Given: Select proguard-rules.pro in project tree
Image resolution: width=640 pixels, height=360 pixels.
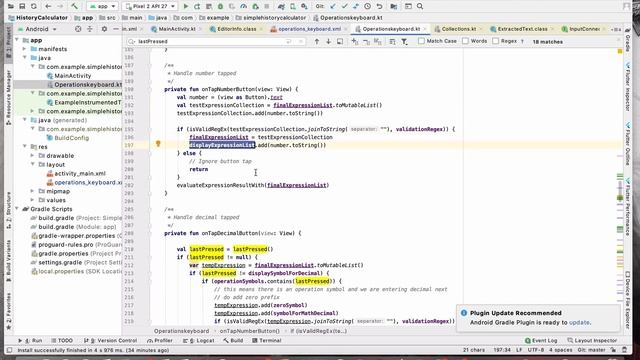Looking at the screenshot, I should [x=66, y=244].
